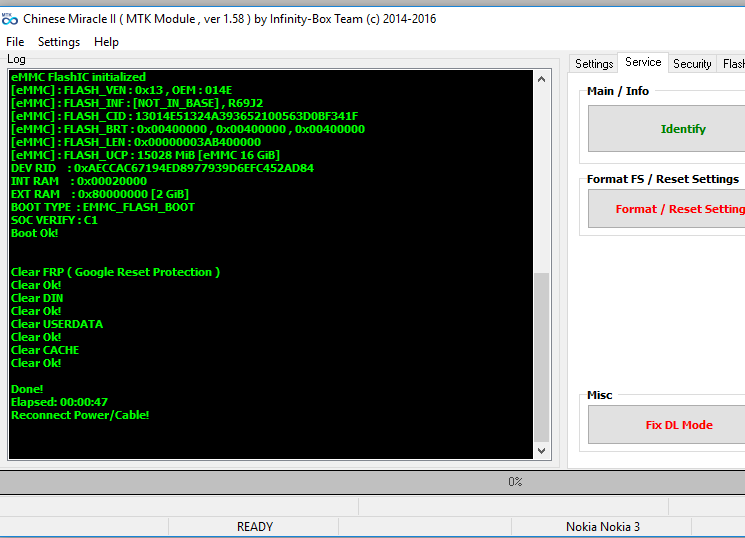Click the FLASH_VEN log line
Viewport: 745px width, 538px height.
pos(122,90)
